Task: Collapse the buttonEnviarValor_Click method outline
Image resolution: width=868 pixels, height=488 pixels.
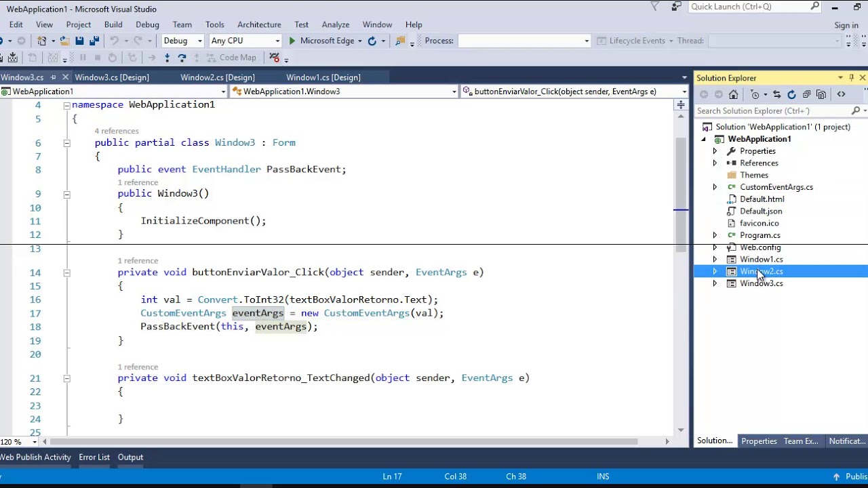Action: [x=66, y=272]
